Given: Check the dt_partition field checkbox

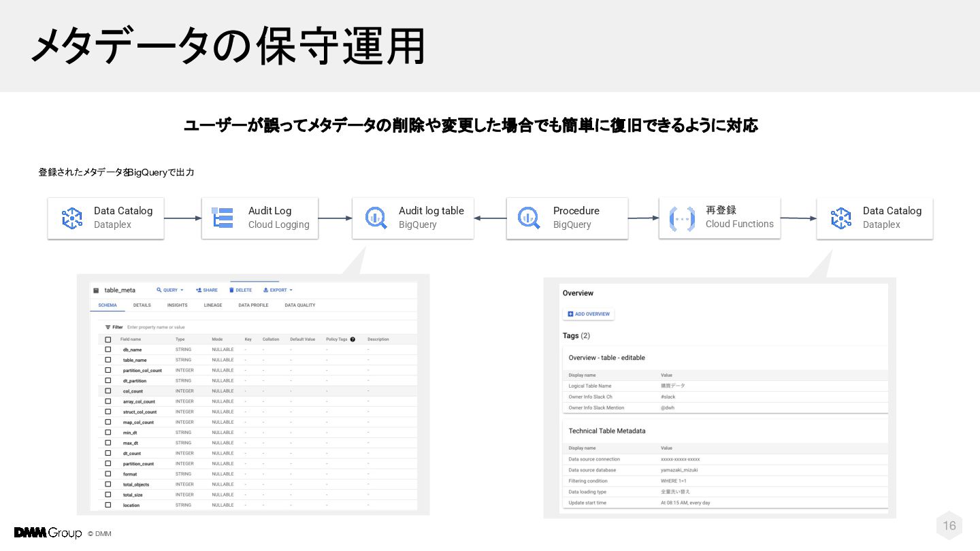Looking at the screenshot, I should click(x=108, y=381).
